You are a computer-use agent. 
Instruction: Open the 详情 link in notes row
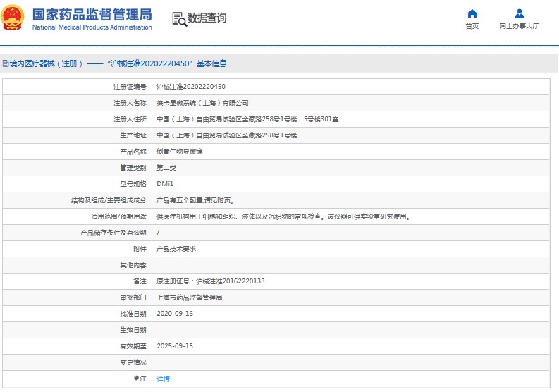(163, 379)
